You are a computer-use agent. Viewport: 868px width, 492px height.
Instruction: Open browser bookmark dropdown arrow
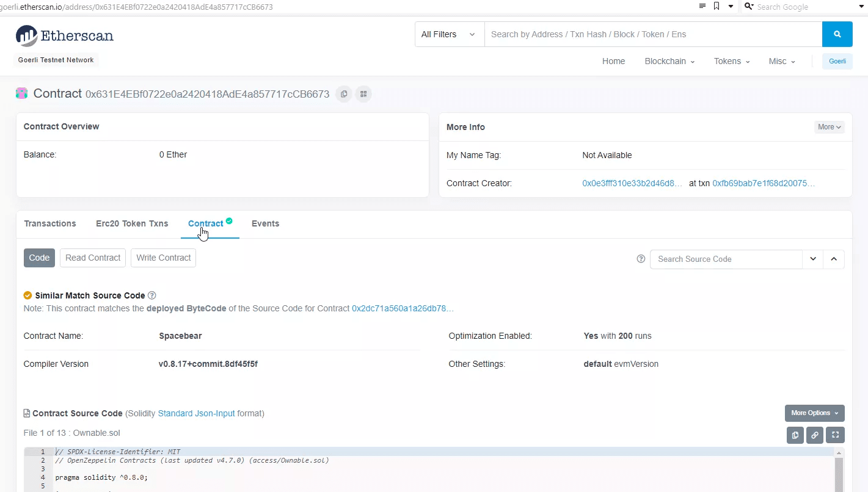click(x=731, y=7)
